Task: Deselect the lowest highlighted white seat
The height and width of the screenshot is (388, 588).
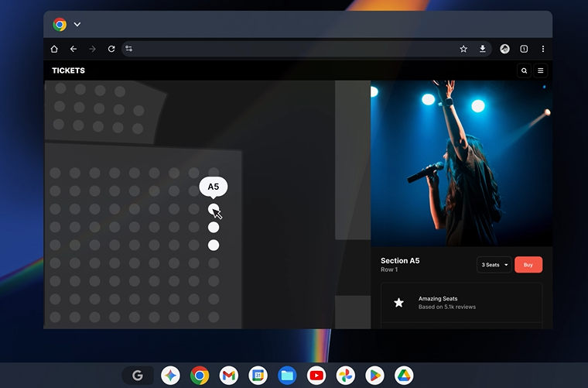Action: coord(214,246)
